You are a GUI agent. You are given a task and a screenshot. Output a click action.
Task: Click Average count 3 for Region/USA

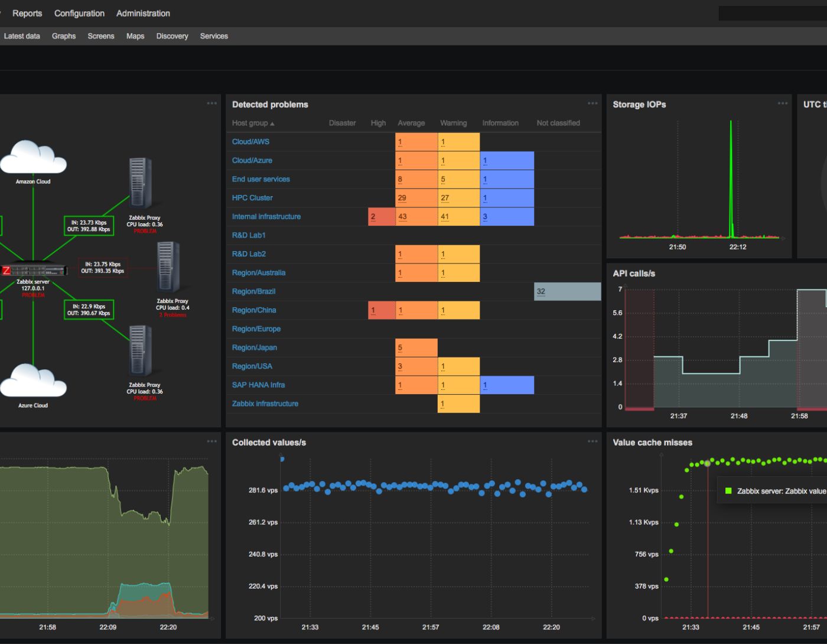pos(400,366)
